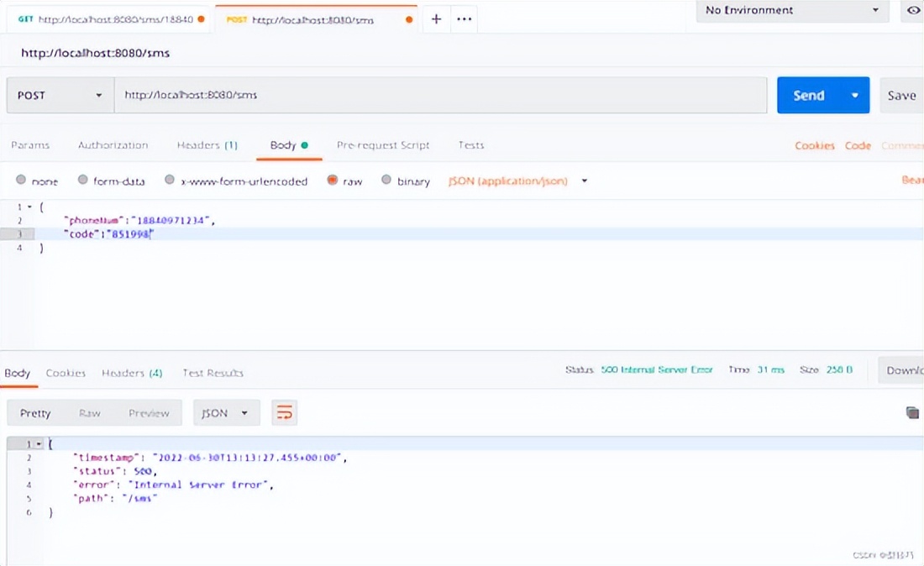Click the request URL input field
Viewport: 924px width, 566px height.
coord(440,96)
